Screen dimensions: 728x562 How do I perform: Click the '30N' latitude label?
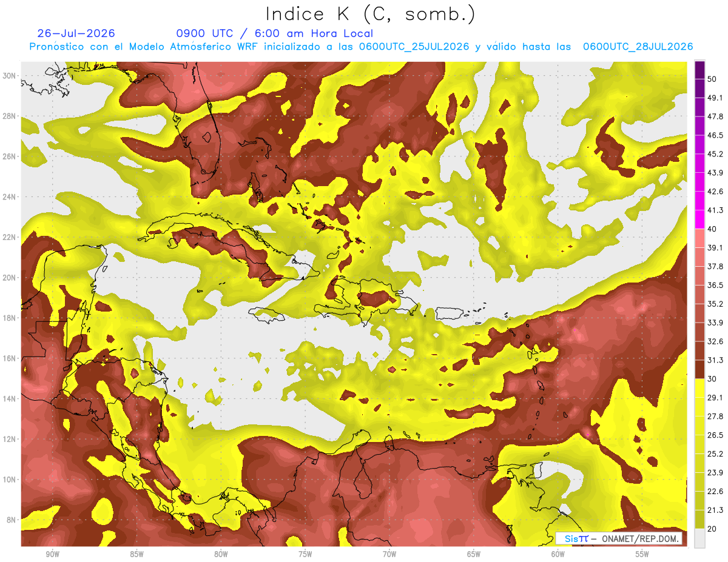(10, 75)
